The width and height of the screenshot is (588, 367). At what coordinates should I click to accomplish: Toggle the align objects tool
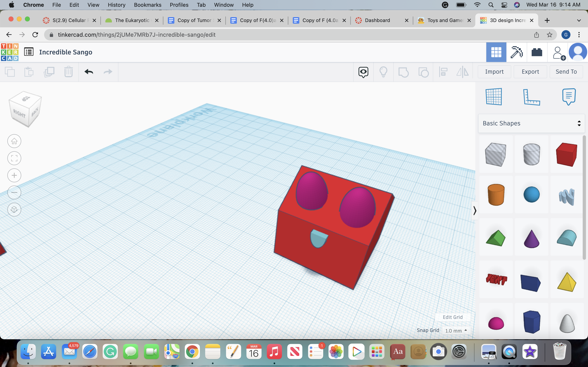tap(443, 71)
